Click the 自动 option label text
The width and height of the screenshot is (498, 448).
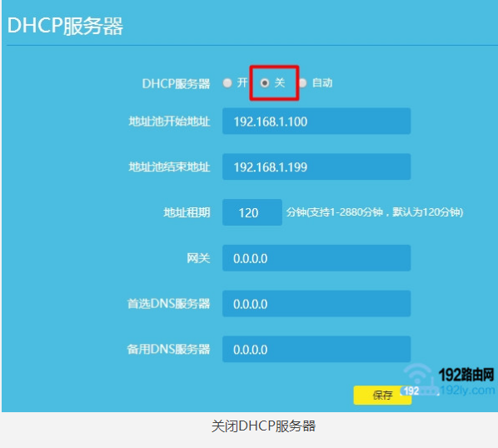click(322, 83)
